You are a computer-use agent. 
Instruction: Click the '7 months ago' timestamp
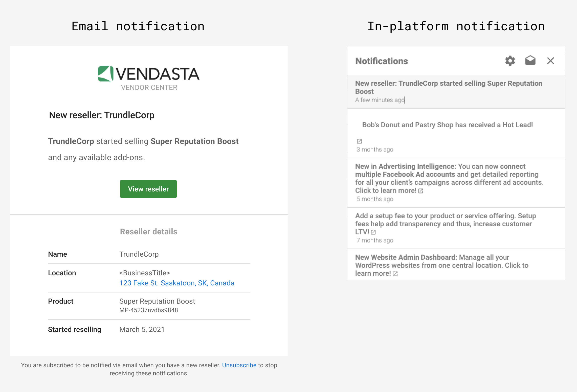coord(375,240)
